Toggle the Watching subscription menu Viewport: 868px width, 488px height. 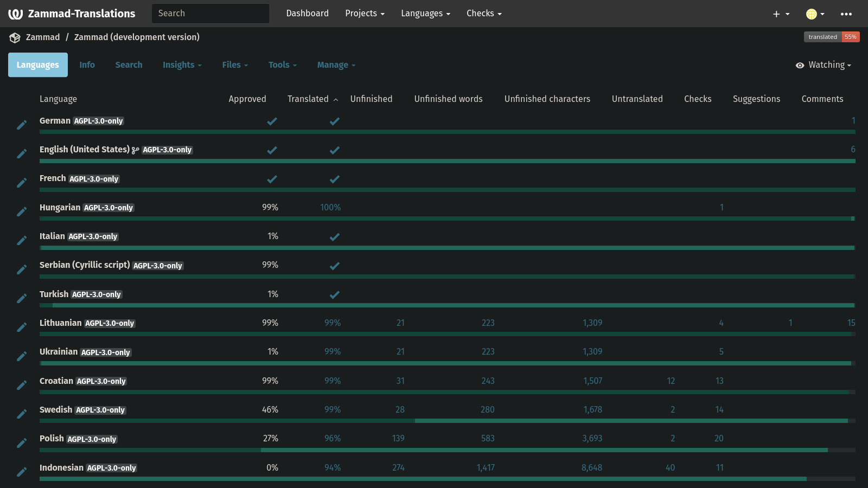click(x=823, y=65)
